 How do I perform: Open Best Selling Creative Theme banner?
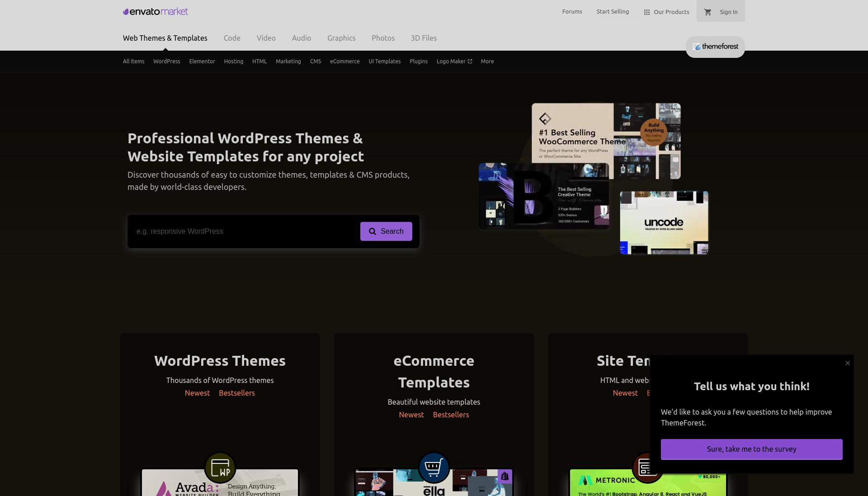point(544,197)
